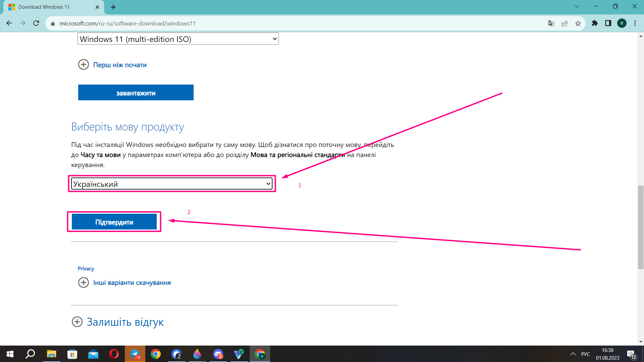Open Google Chrome taskbar icon

coord(156,354)
